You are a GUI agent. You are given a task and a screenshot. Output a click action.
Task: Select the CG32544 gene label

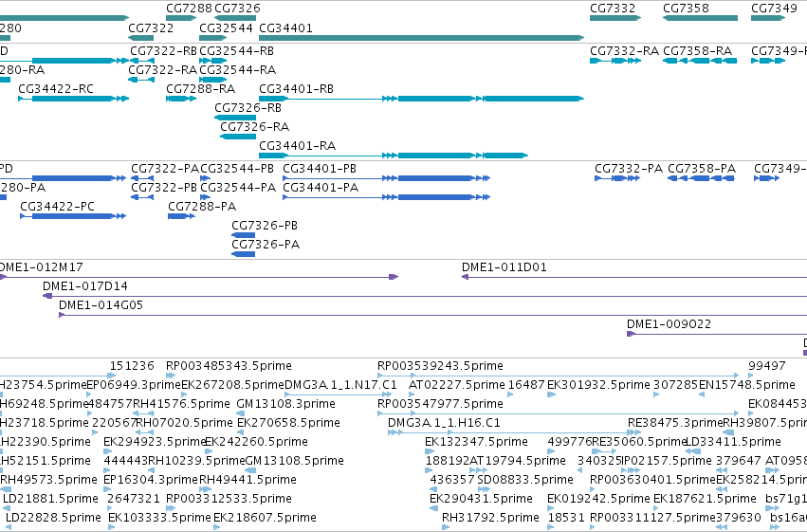(x=226, y=28)
